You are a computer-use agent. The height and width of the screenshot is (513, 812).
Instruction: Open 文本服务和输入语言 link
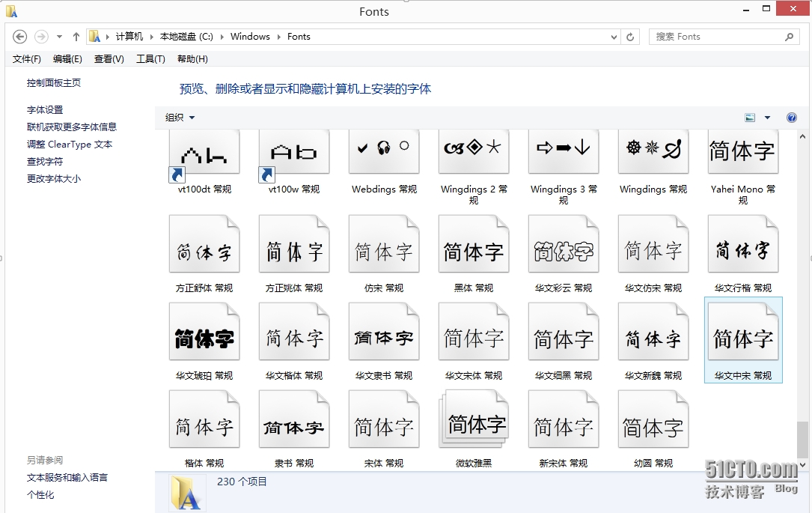67,478
